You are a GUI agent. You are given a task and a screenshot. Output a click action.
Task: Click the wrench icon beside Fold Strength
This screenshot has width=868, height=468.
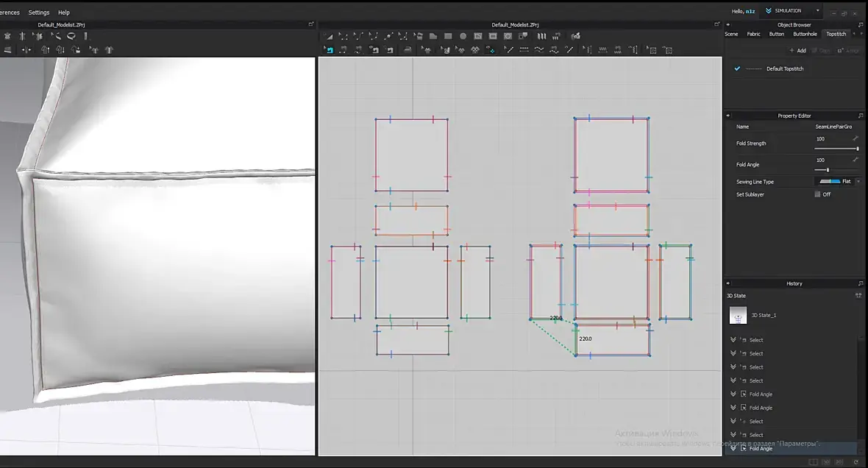[x=855, y=138]
